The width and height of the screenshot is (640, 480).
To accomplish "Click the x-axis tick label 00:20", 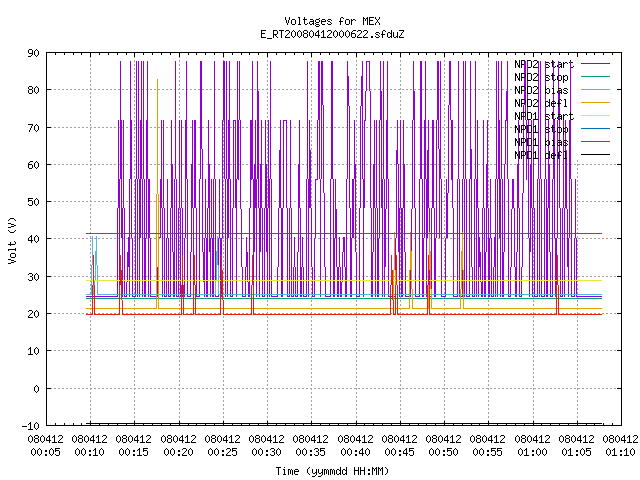I will [x=178, y=452].
